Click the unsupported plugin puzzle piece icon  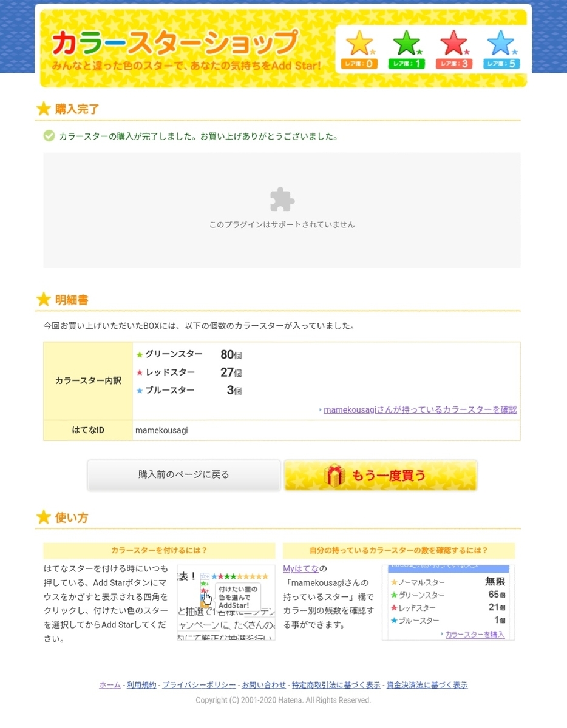click(282, 199)
